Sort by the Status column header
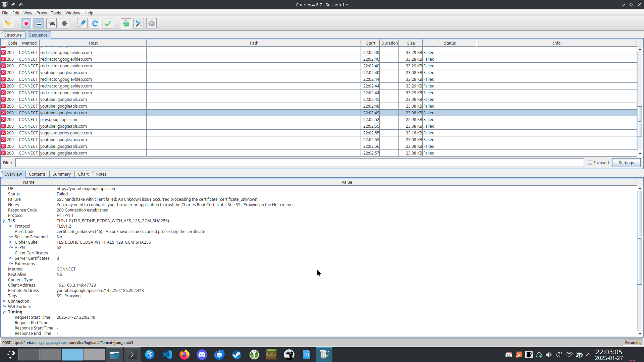 click(449, 43)
